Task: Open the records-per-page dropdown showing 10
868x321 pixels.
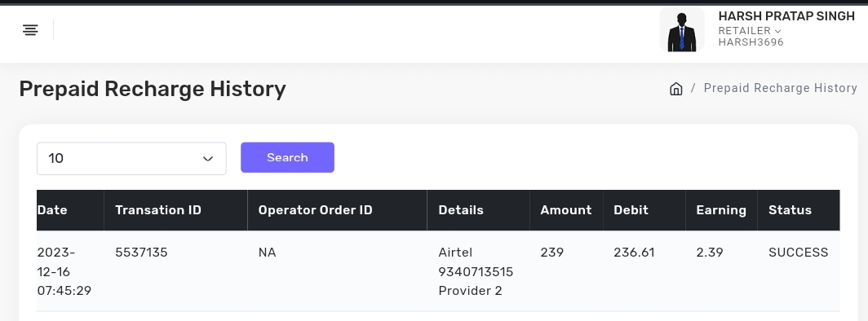Action: click(132, 159)
